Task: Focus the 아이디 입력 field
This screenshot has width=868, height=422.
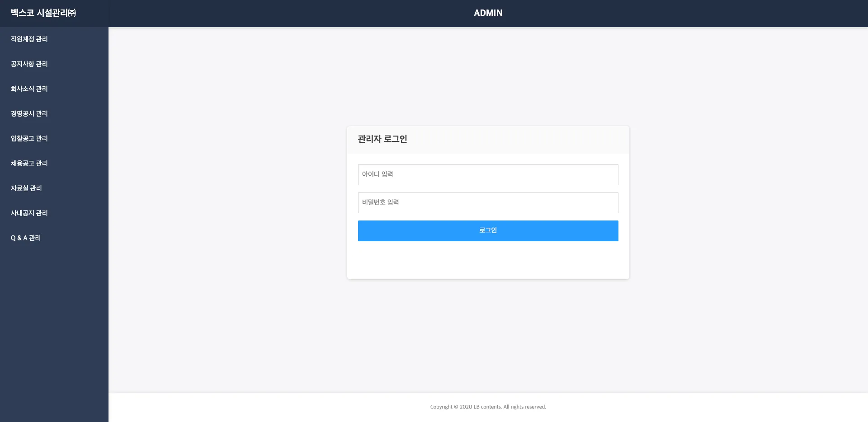Action: (x=488, y=175)
